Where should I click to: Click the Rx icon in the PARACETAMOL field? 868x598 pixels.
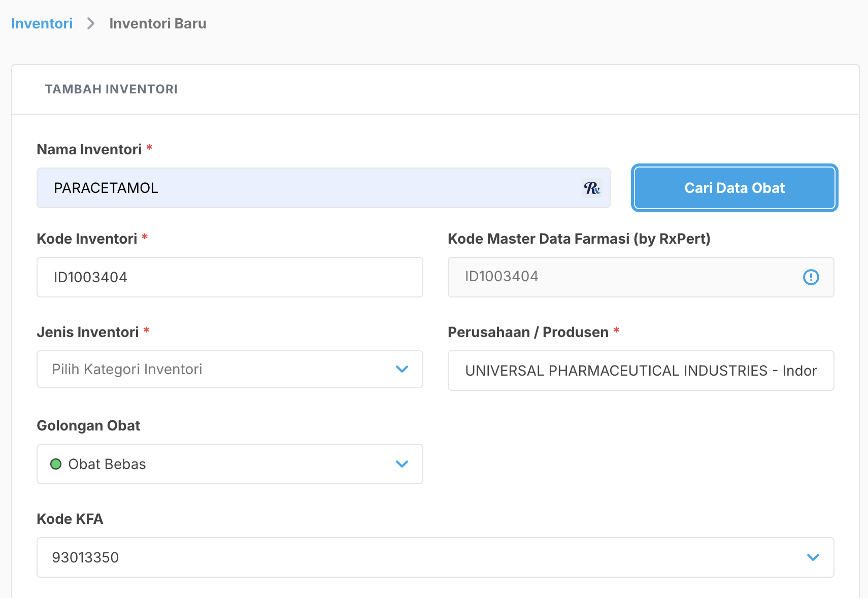tap(592, 188)
